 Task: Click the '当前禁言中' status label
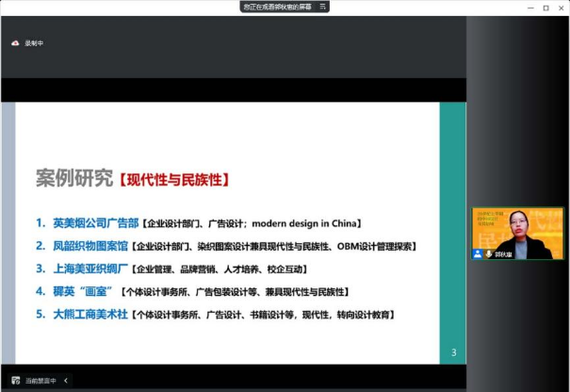click(41, 381)
